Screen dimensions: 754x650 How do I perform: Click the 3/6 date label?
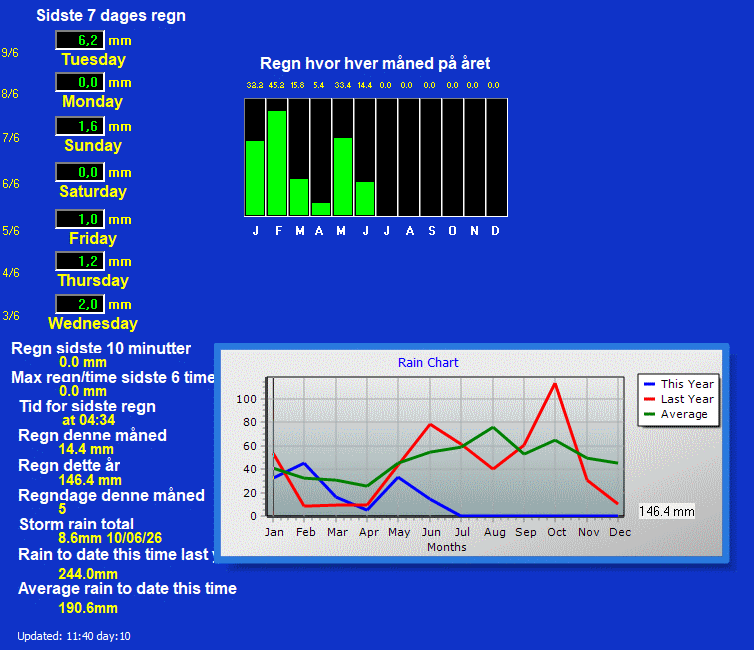[x=11, y=316]
